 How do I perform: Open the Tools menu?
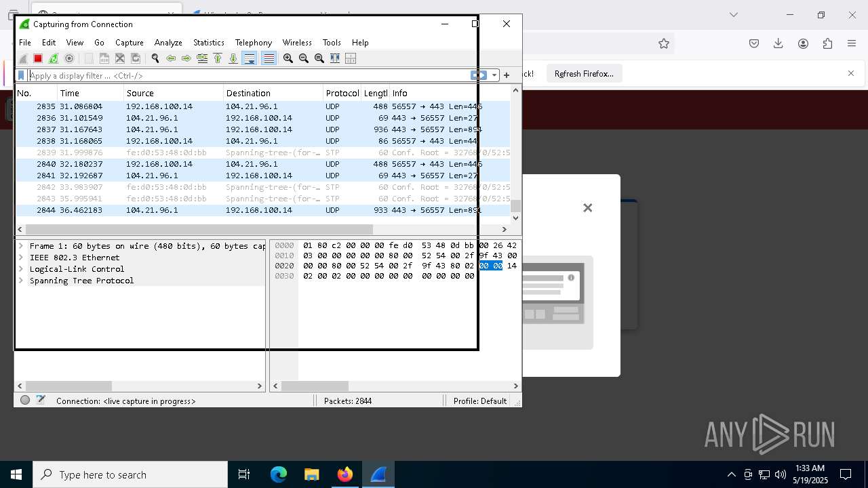(332, 42)
